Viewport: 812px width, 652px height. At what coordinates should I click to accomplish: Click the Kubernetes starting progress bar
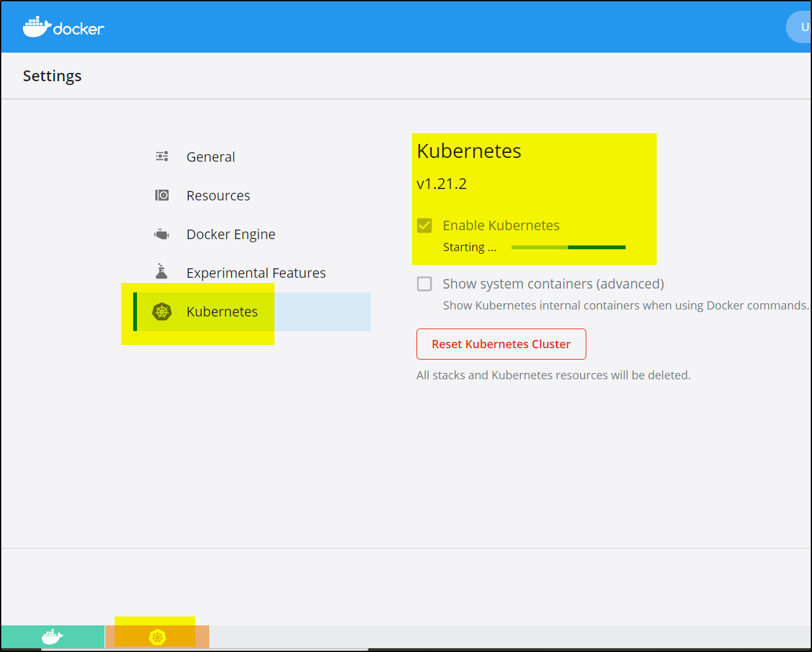tap(569, 247)
